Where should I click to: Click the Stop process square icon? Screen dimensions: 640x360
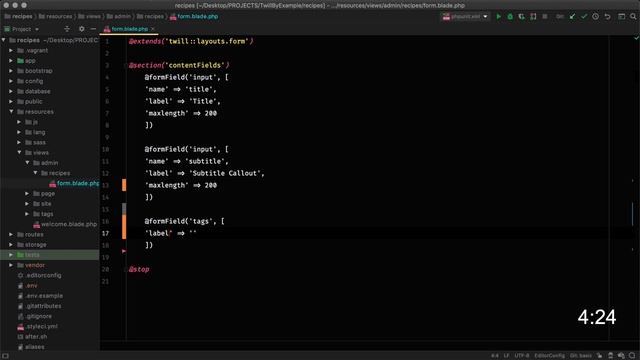point(545,17)
